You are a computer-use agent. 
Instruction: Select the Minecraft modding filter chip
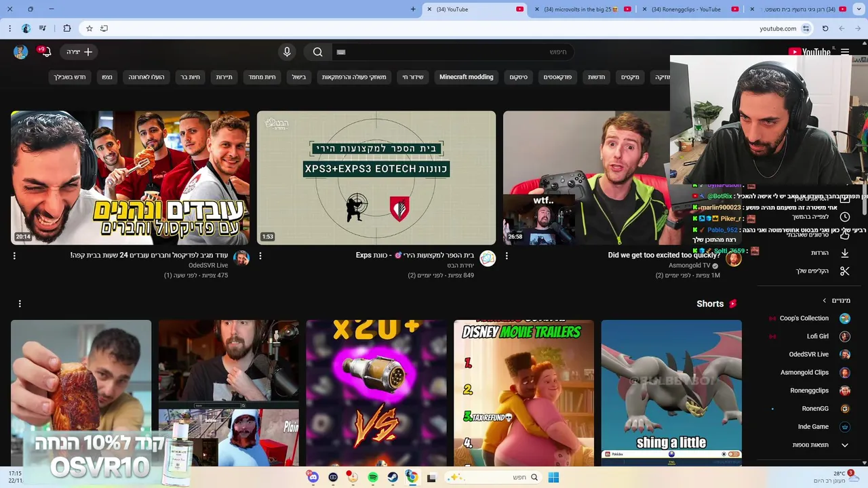click(466, 77)
